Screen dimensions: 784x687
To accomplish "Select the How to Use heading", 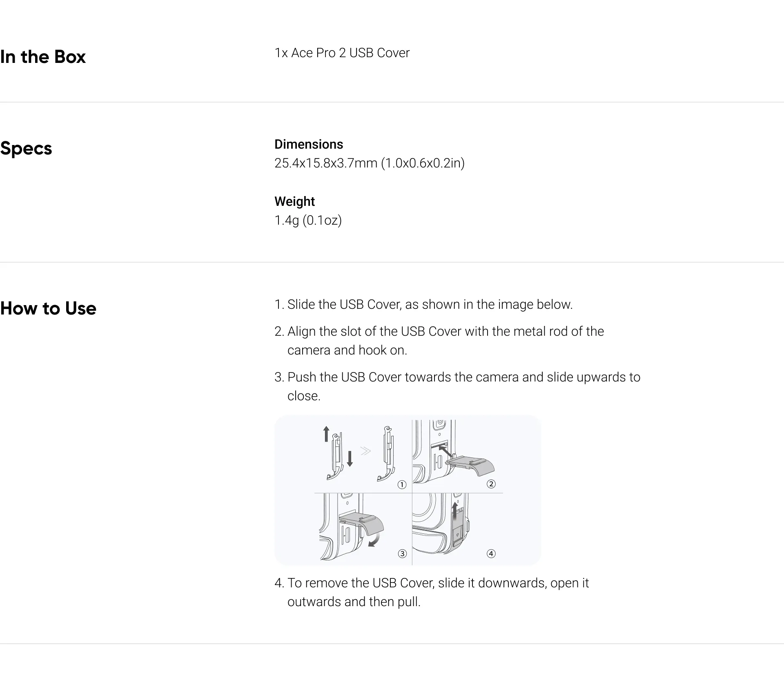I will pos(48,308).
